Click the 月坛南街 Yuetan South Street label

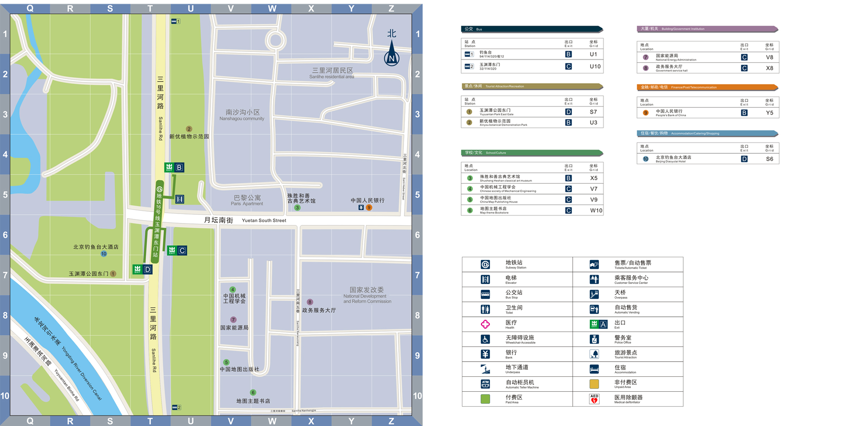[x=245, y=220]
